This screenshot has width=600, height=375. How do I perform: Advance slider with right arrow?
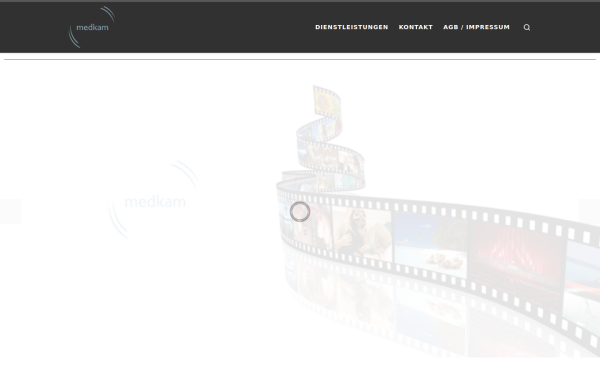(590, 211)
